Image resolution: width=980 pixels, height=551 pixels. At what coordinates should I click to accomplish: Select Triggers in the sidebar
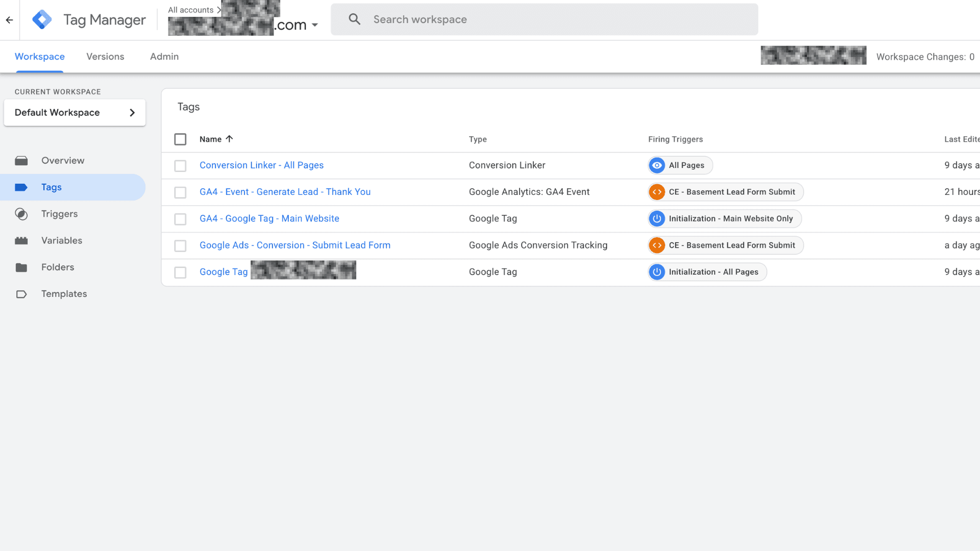click(x=60, y=214)
